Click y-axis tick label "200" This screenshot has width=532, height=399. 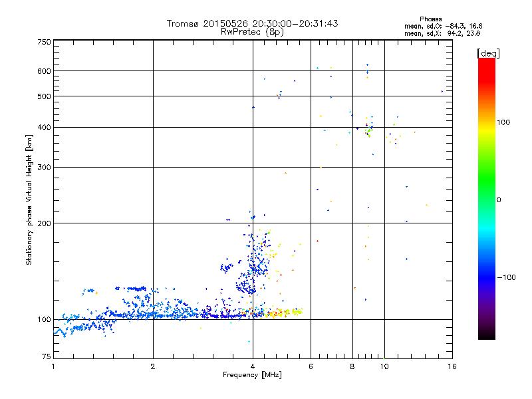(x=44, y=223)
